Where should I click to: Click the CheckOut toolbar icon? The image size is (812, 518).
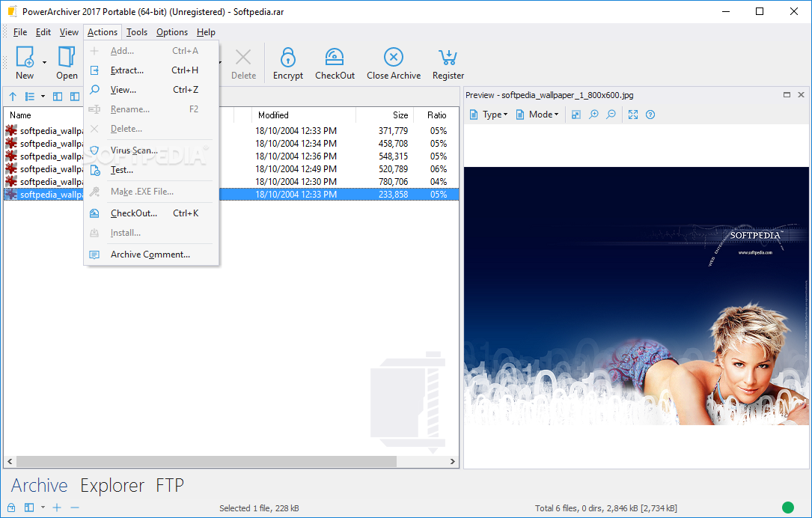335,57
